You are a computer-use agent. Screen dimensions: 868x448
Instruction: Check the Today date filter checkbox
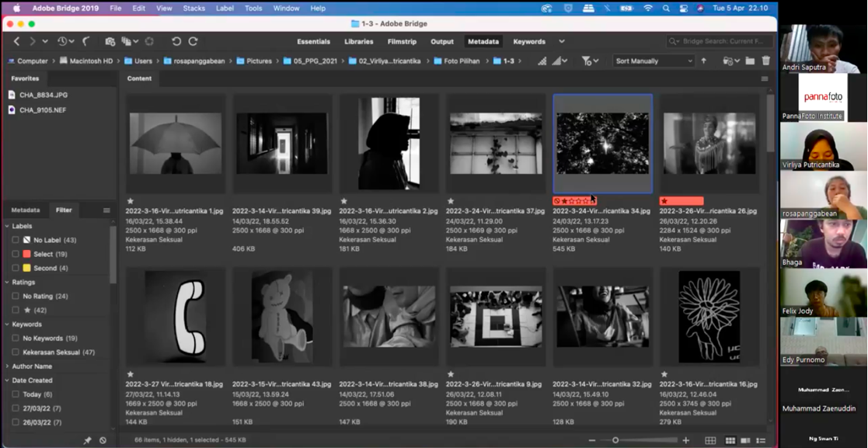point(16,394)
